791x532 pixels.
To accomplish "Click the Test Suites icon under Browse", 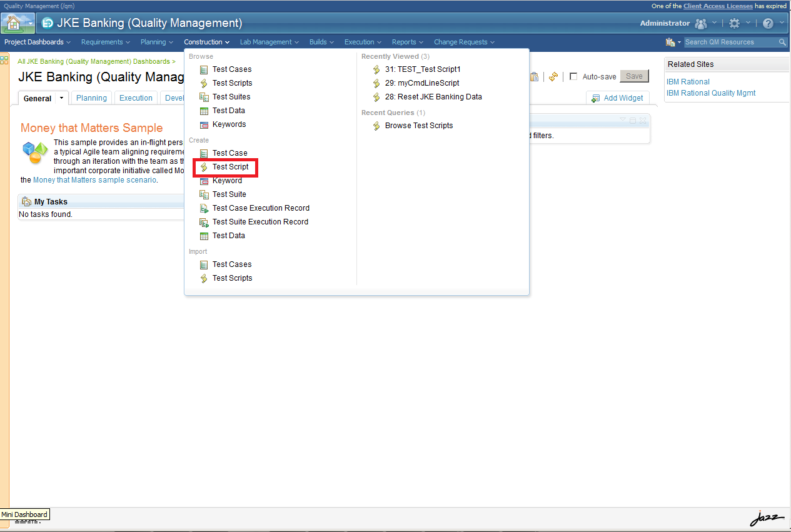I will pos(203,97).
